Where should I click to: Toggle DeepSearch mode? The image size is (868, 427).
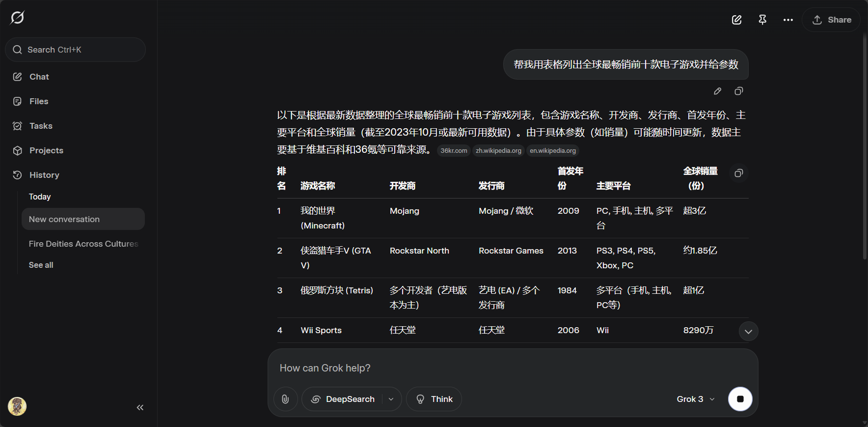click(x=343, y=399)
